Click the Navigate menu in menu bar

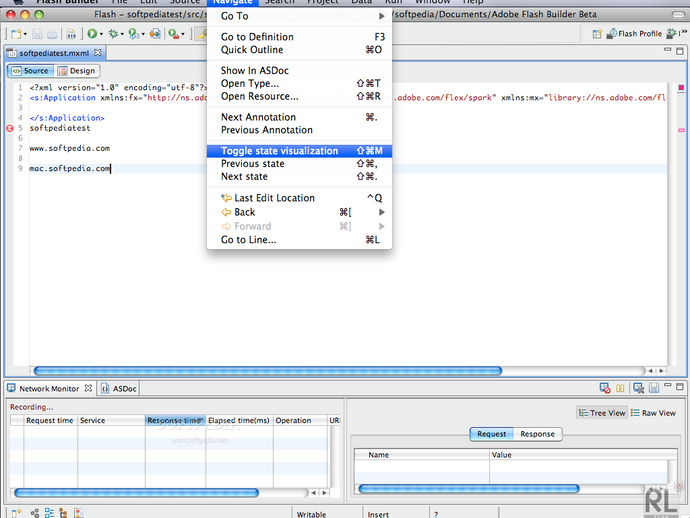232,2
